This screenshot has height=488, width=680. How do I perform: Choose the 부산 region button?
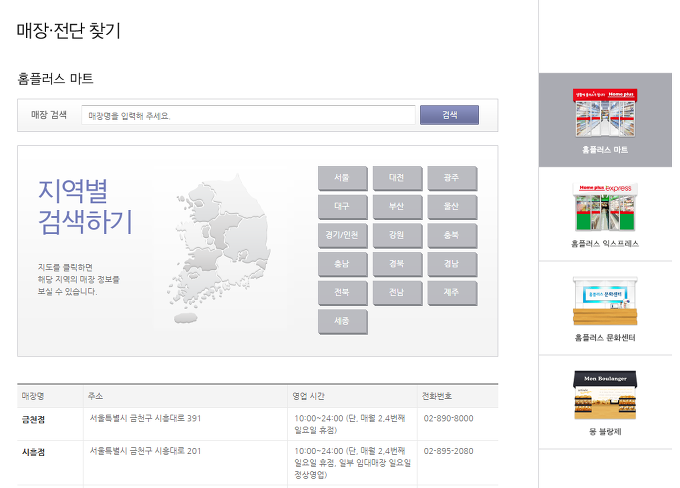(397, 206)
